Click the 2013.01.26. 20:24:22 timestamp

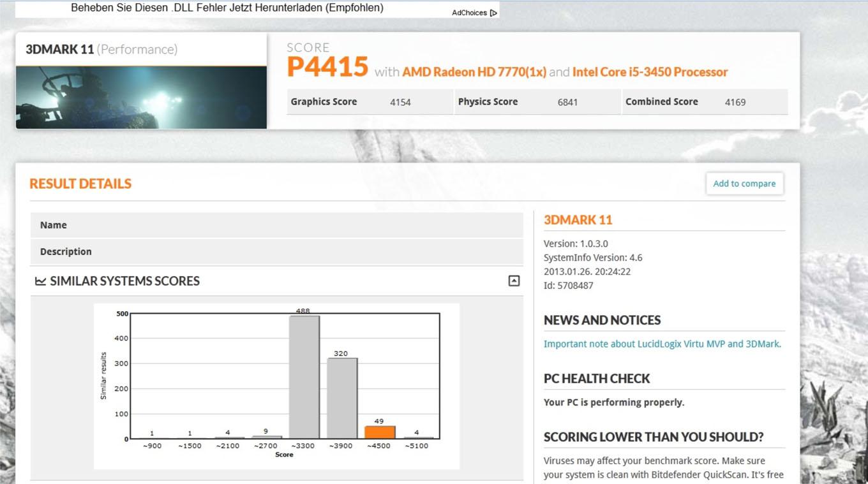(x=587, y=272)
